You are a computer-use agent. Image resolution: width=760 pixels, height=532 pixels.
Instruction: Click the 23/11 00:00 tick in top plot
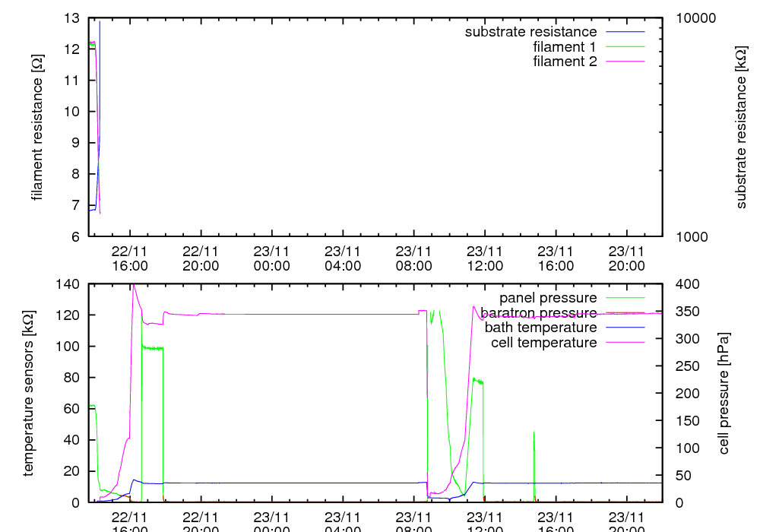click(x=272, y=258)
